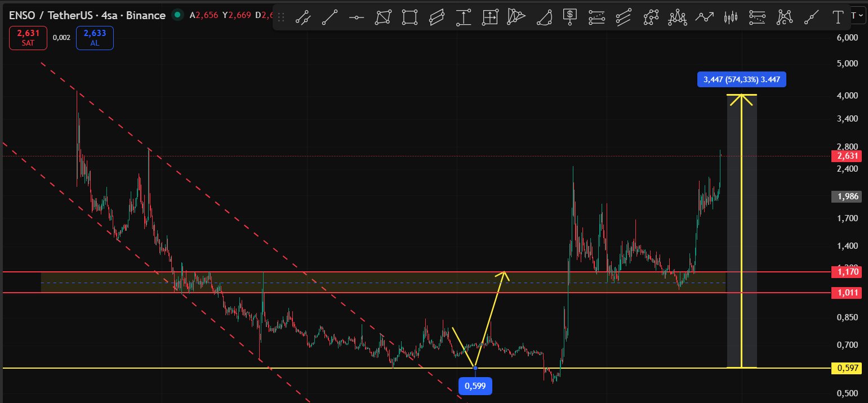Click the 0,002 spread value

61,38
